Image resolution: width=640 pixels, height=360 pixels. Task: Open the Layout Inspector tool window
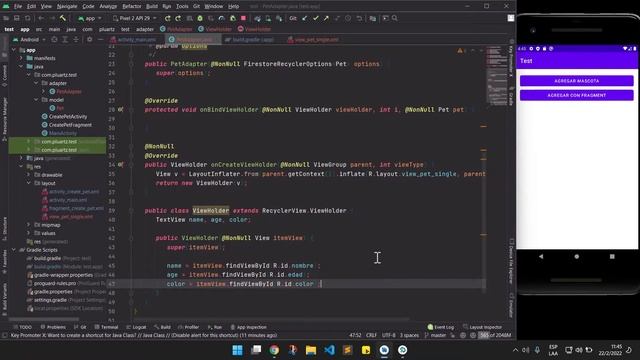[482, 327]
